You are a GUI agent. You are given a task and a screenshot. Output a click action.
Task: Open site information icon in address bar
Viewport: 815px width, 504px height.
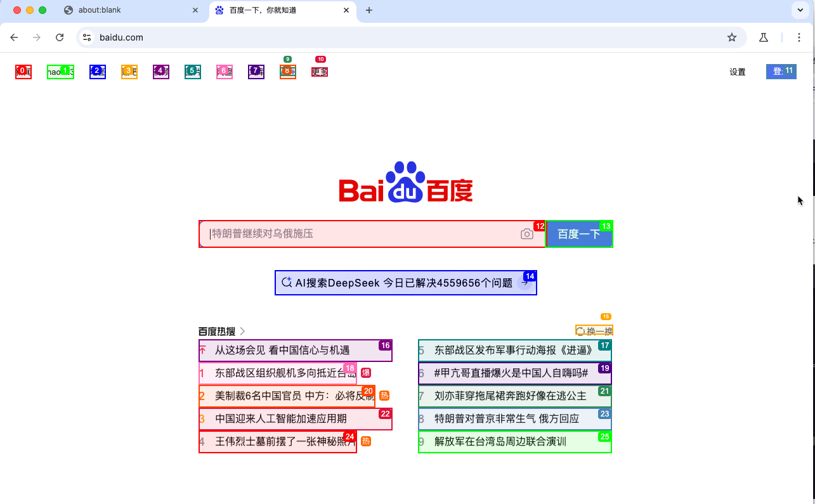coord(88,37)
